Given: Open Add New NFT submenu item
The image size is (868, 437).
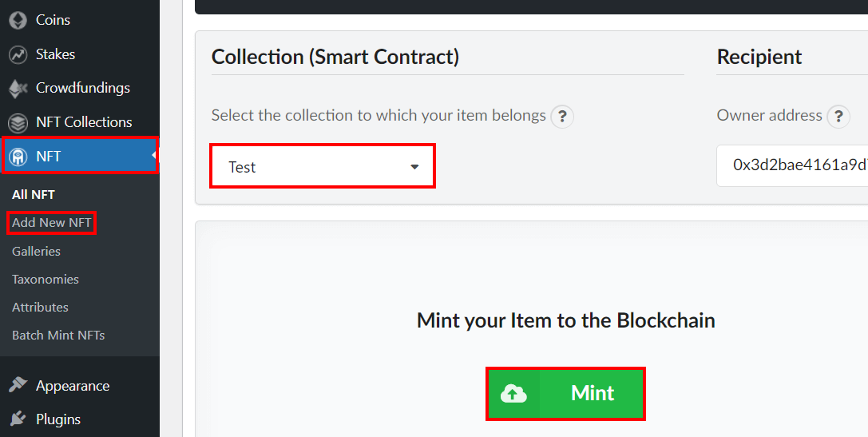Looking at the screenshot, I should coord(51,223).
